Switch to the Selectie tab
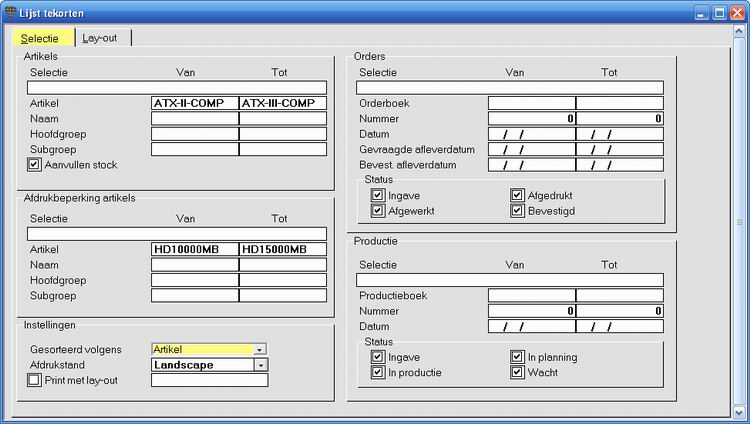The image size is (750, 424). tap(44, 38)
